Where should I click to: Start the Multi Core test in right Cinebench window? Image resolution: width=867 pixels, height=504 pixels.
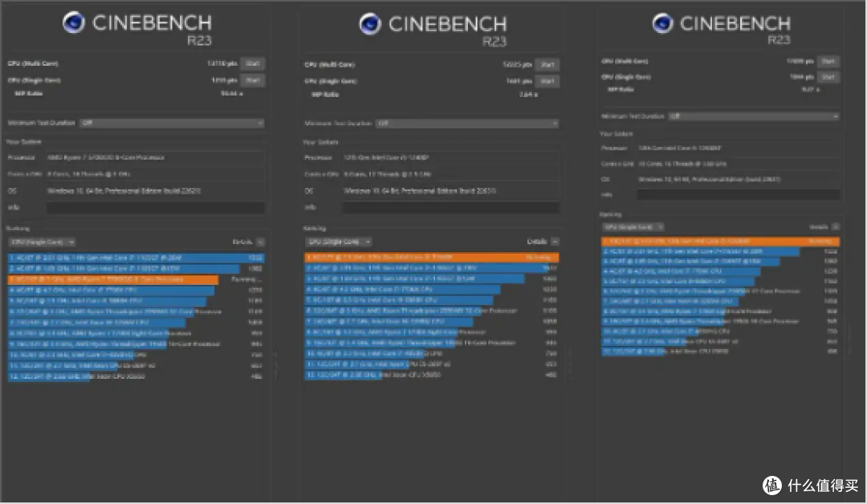pos(828,61)
